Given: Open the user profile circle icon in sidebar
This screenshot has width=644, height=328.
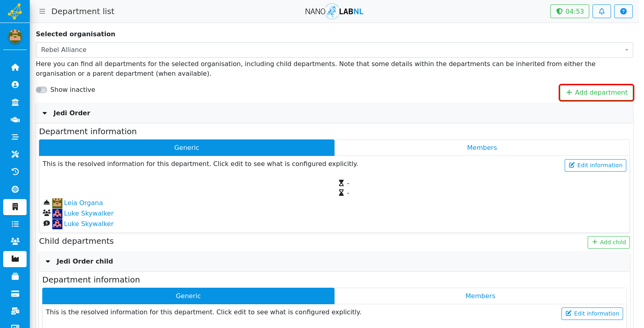Looking at the screenshot, I should 15,85.
